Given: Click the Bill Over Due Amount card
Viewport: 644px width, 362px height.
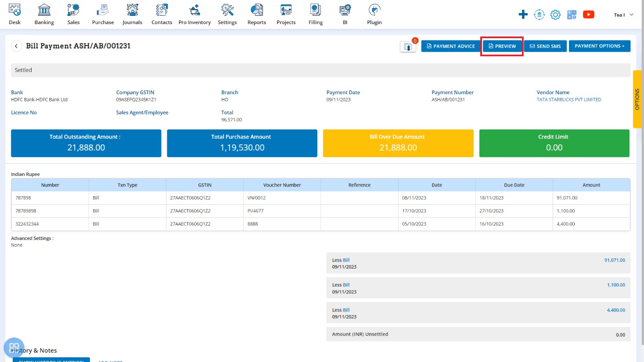Looking at the screenshot, I should pyautogui.click(x=398, y=143).
